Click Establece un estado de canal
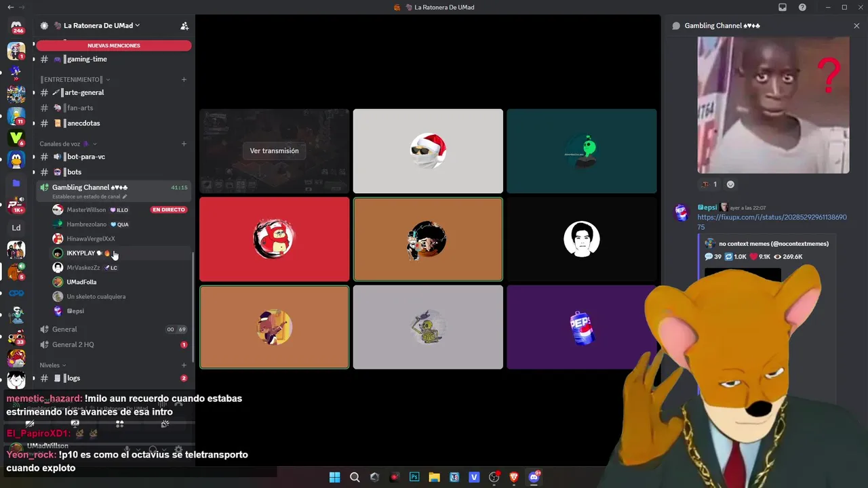The height and width of the screenshot is (488, 868). click(90, 197)
